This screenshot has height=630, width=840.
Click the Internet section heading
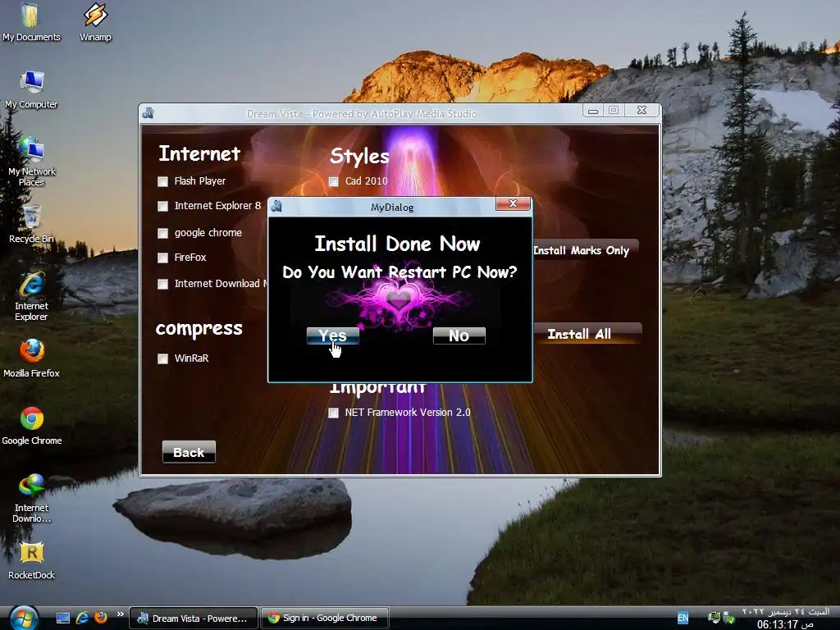pyautogui.click(x=199, y=153)
